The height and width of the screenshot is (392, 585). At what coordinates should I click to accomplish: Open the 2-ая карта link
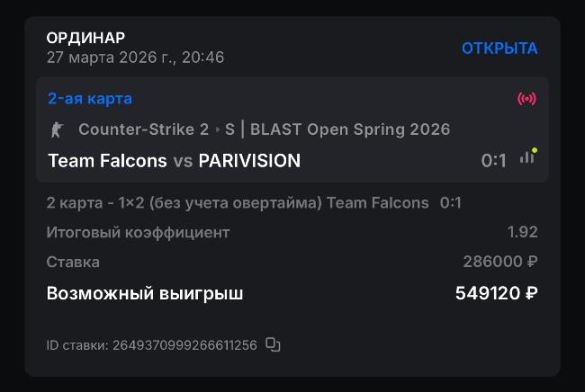(90, 99)
